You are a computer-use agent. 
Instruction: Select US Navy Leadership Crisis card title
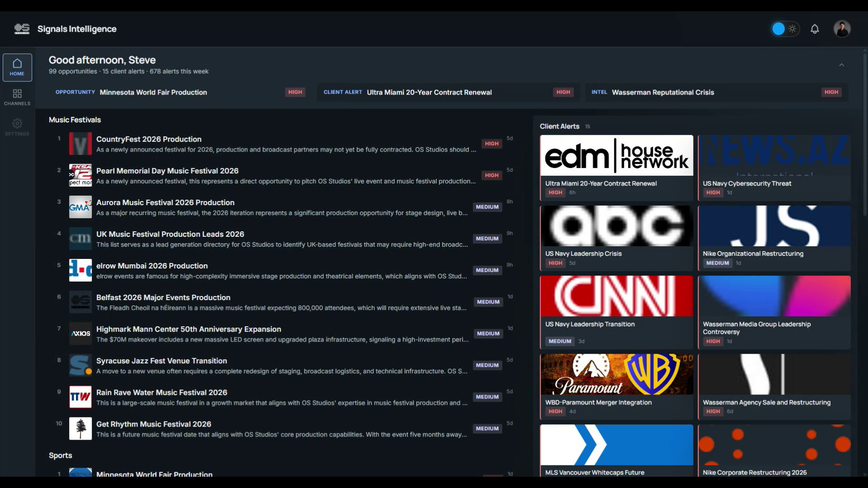[583, 253]
